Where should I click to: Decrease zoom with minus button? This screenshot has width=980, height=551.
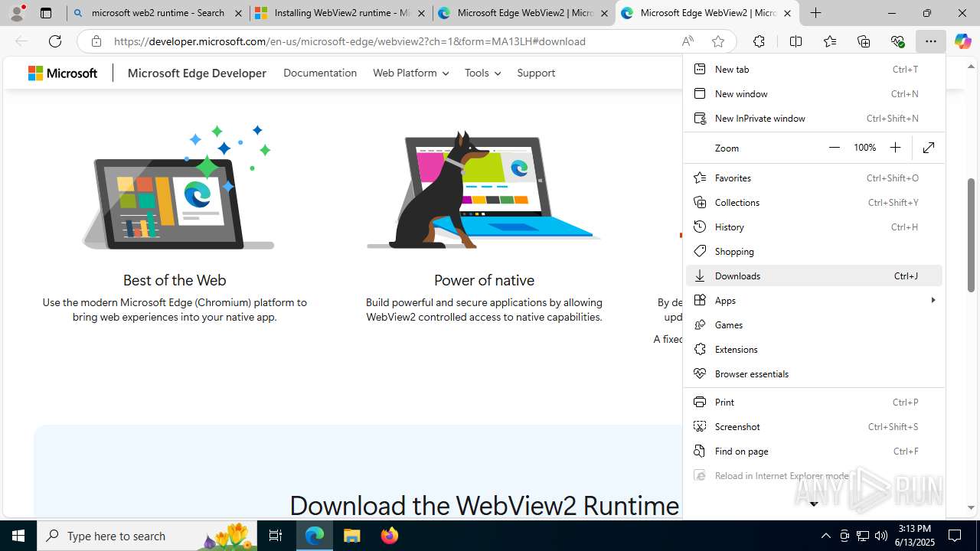pyautogui.click(x=835, y=148)
